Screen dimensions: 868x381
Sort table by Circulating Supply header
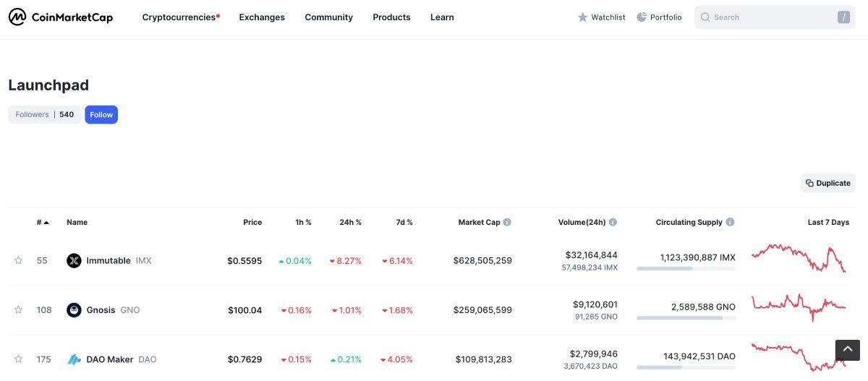689,222
